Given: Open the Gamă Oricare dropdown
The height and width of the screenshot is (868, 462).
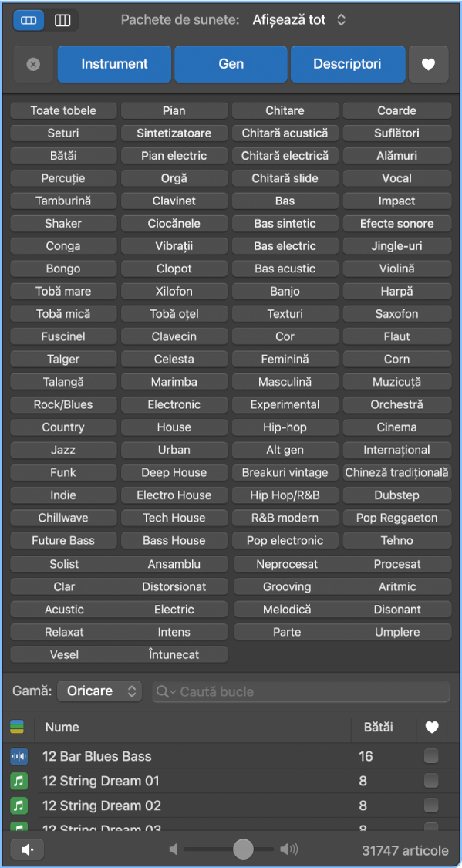Looking at the screenshot, I should tap(99, 691).
